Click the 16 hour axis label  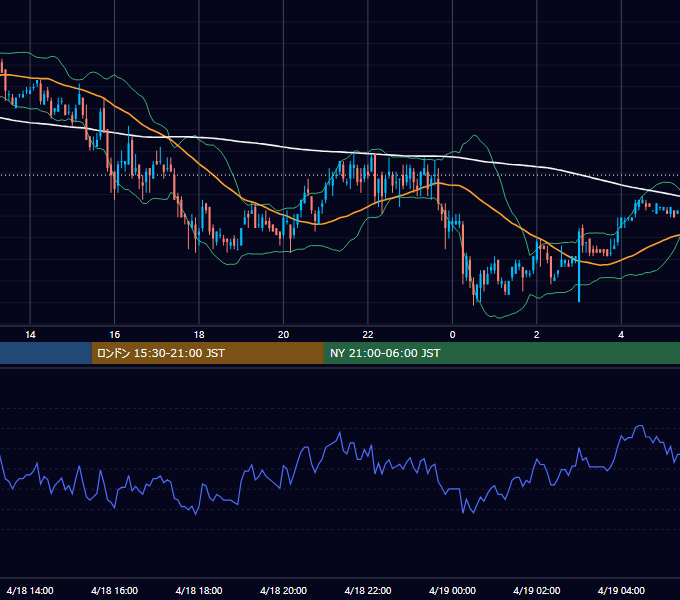[114, 335]
